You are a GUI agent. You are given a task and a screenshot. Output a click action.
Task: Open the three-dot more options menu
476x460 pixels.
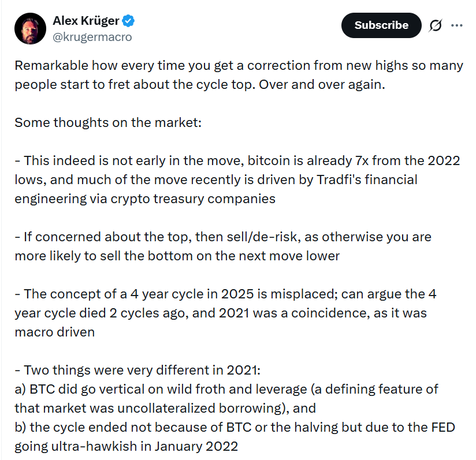click(457, 25)
